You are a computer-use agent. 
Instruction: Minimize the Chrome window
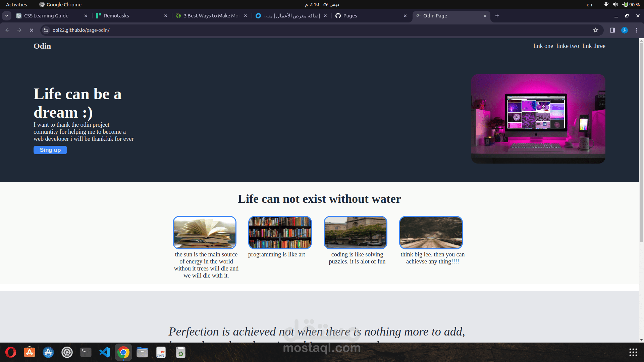point(616,16)
